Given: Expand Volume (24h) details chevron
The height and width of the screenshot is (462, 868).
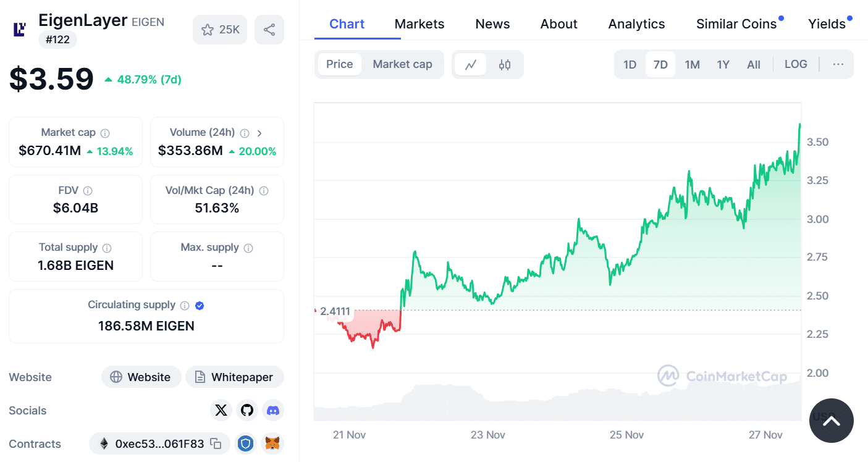Looking at the screenshot, I should [259, 133].
